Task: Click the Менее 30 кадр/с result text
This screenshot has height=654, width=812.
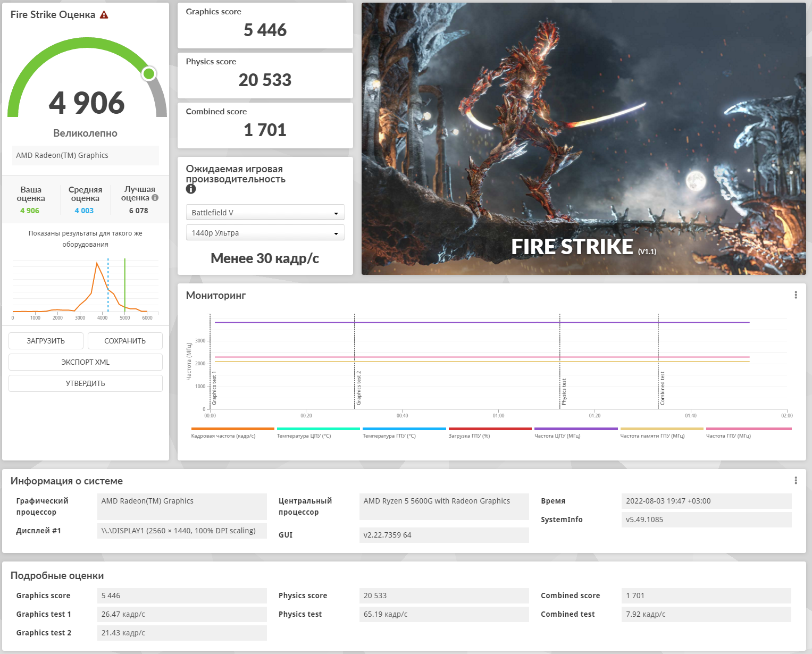Action: pos(265,258)
